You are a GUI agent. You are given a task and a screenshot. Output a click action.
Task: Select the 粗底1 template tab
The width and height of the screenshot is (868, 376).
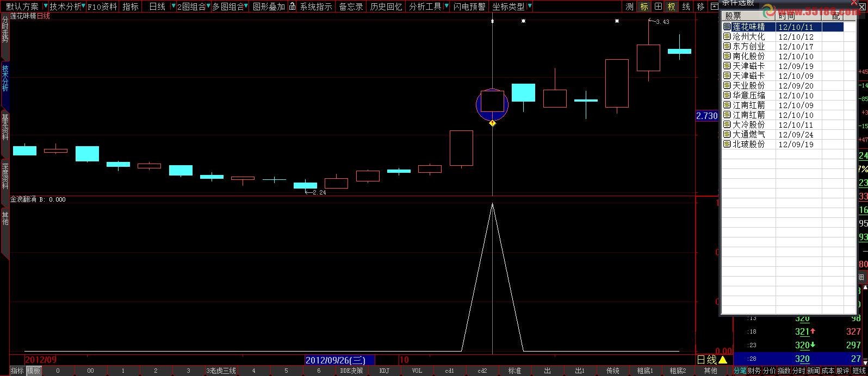click(x=645, y=371)
